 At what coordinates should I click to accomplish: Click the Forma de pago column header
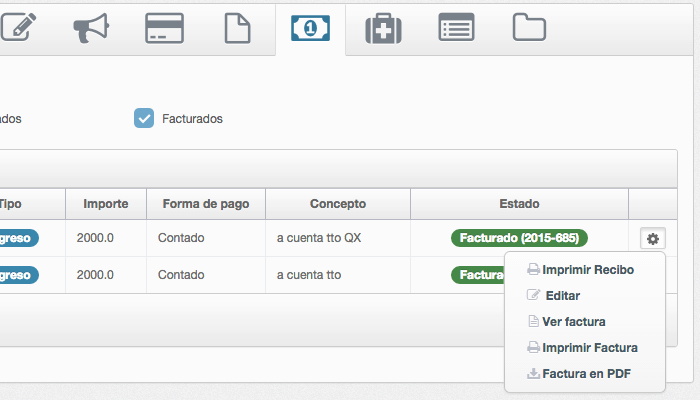pyautogui.click(x=206, y=204)
